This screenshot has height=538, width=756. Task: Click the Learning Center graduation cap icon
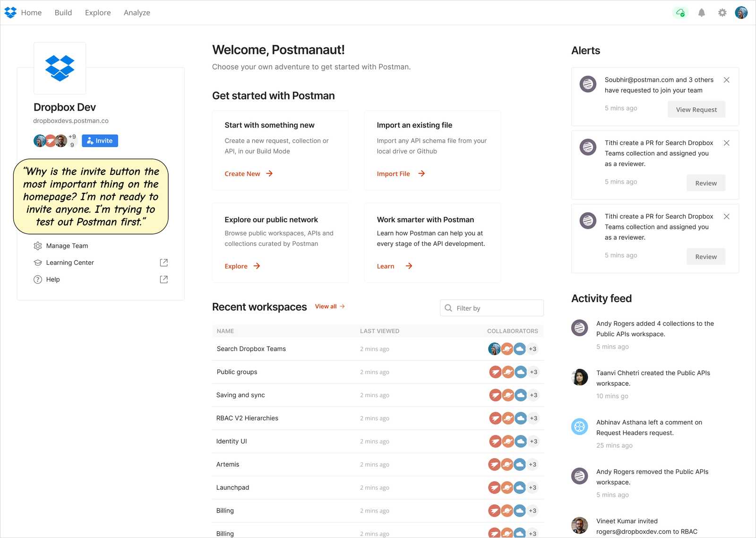point(38,263)
